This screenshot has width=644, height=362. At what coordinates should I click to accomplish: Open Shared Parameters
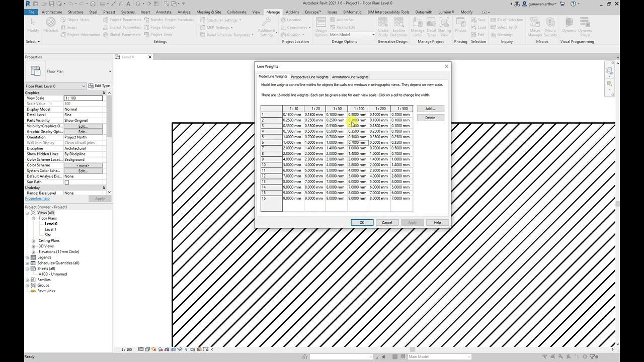click(122, 27)
